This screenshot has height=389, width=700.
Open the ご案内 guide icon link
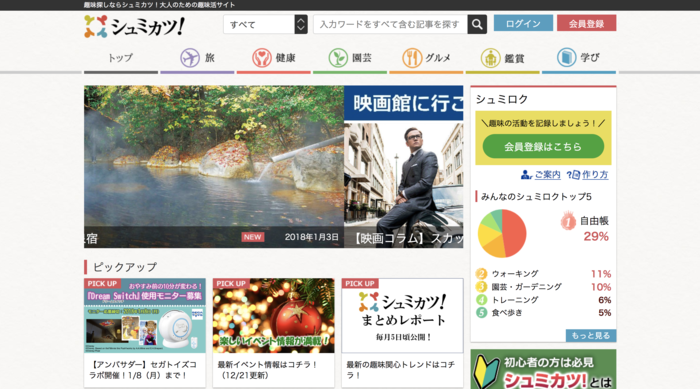[x=541, y=175]
